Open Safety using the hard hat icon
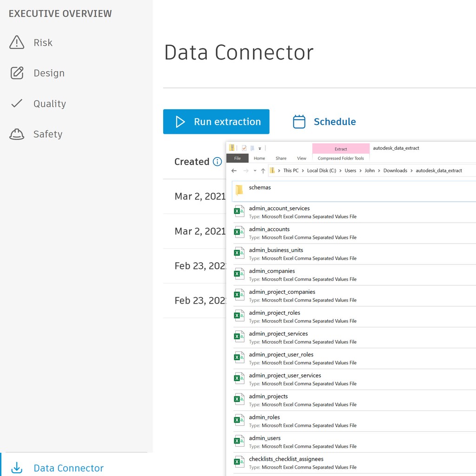Screen dimensions: 476x476 click(x=17, y=134)
